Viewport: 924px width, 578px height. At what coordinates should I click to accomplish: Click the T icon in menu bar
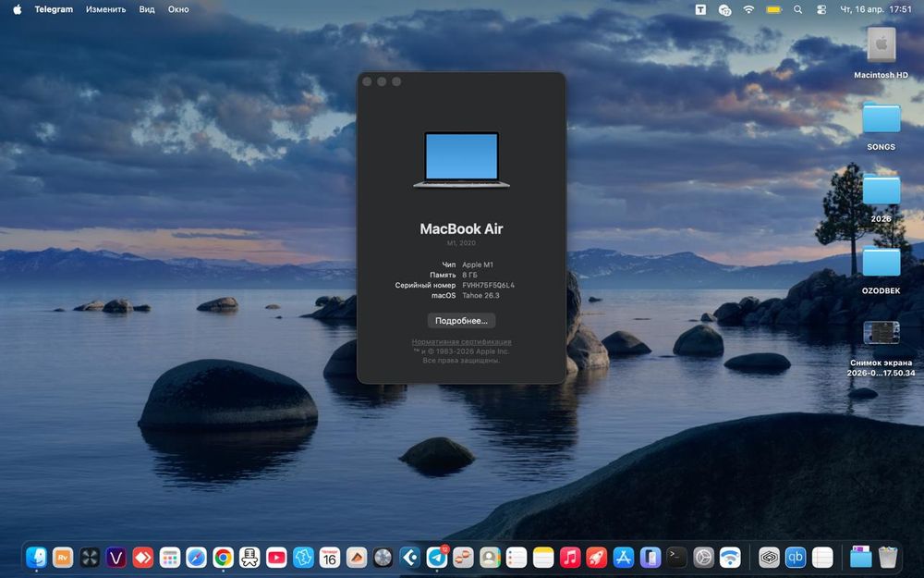(700, 9)
